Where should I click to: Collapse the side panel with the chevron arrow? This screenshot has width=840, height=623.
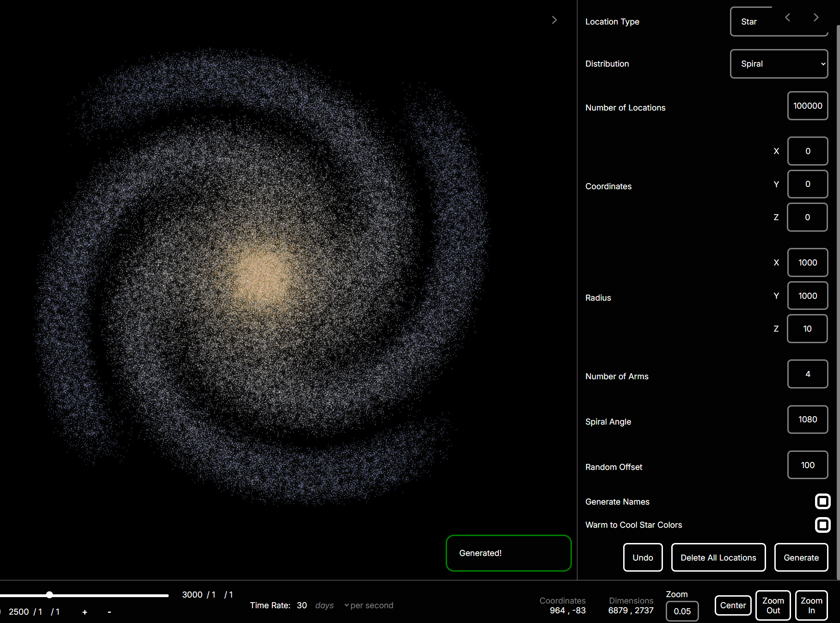point(554,20)
